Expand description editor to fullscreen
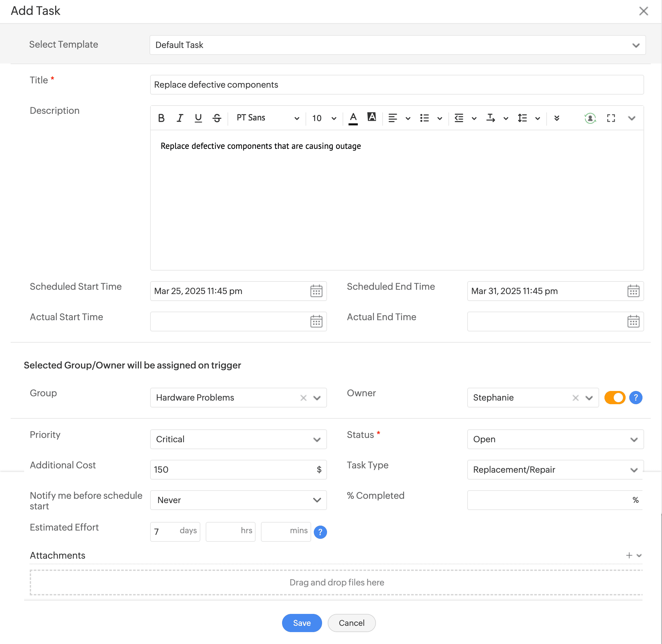Viewport: 662px width, 644px height. pyautogui.click(x=611, y=118)
